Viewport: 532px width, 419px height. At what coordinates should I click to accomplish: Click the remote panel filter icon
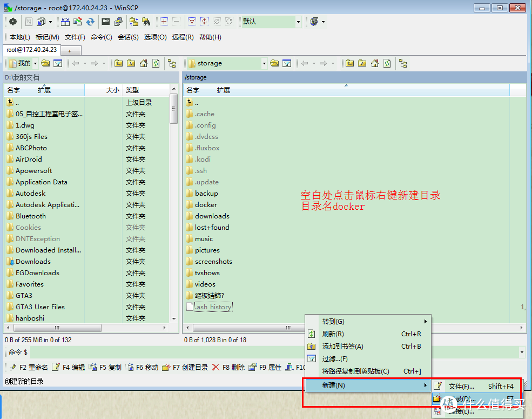pos(287,63)
